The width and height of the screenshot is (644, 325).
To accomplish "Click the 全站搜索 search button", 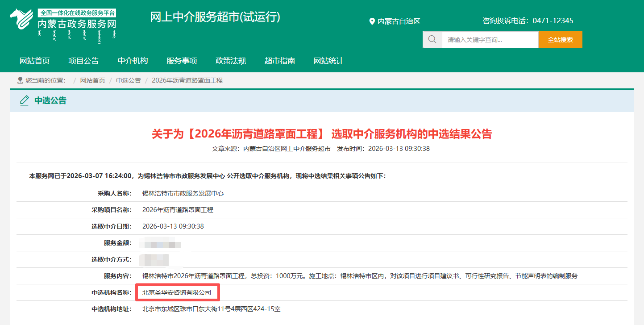I will point(560,39).
